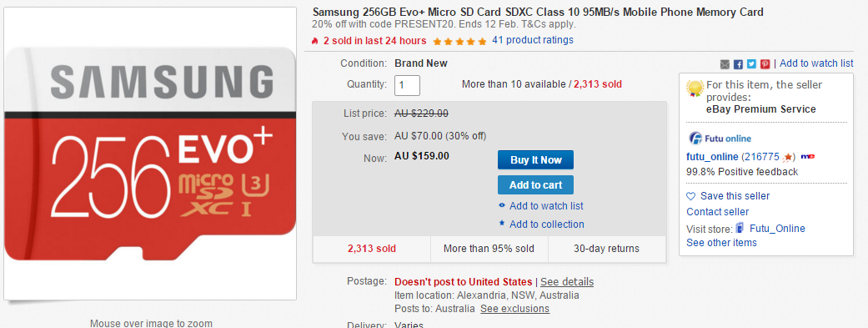Open the 41 product ratings link
The width and height of the screenshot is (868, 328).
click(x=533, y=40)
